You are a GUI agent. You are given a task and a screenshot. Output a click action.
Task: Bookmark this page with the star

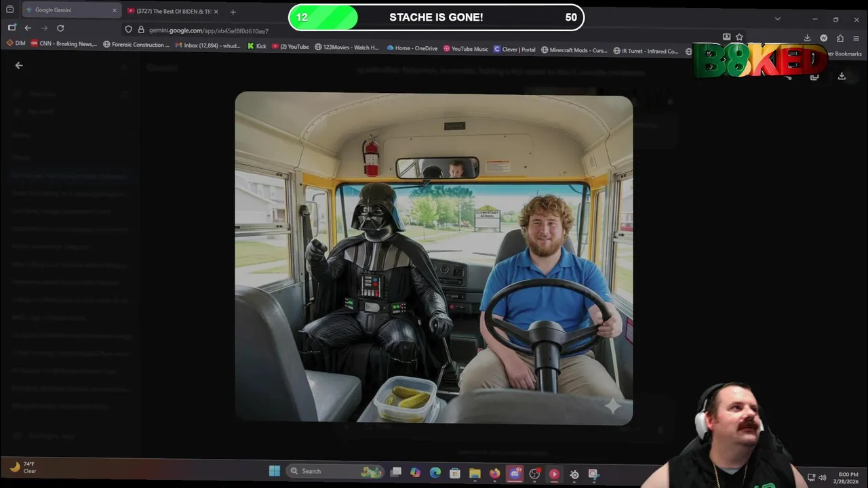click(739, 37)
